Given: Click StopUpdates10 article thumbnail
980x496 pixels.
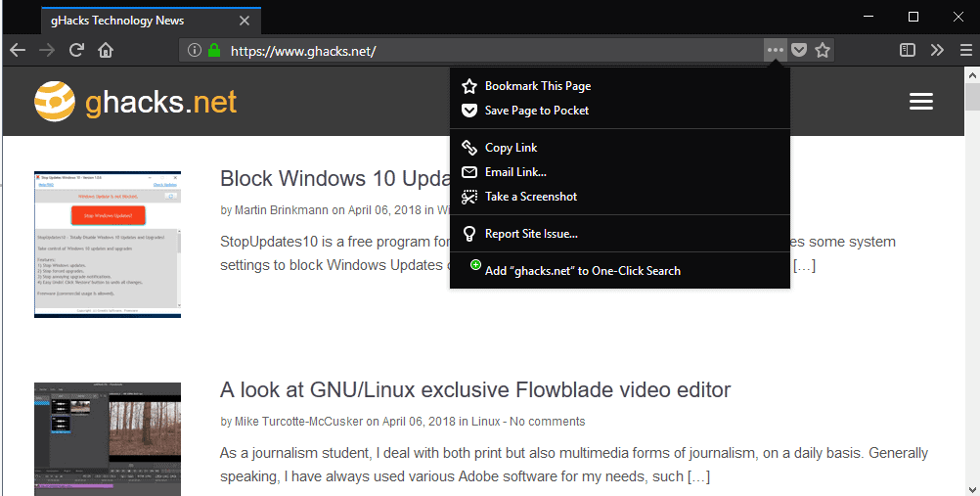Looking at the screenshot, I should [108, 245].
